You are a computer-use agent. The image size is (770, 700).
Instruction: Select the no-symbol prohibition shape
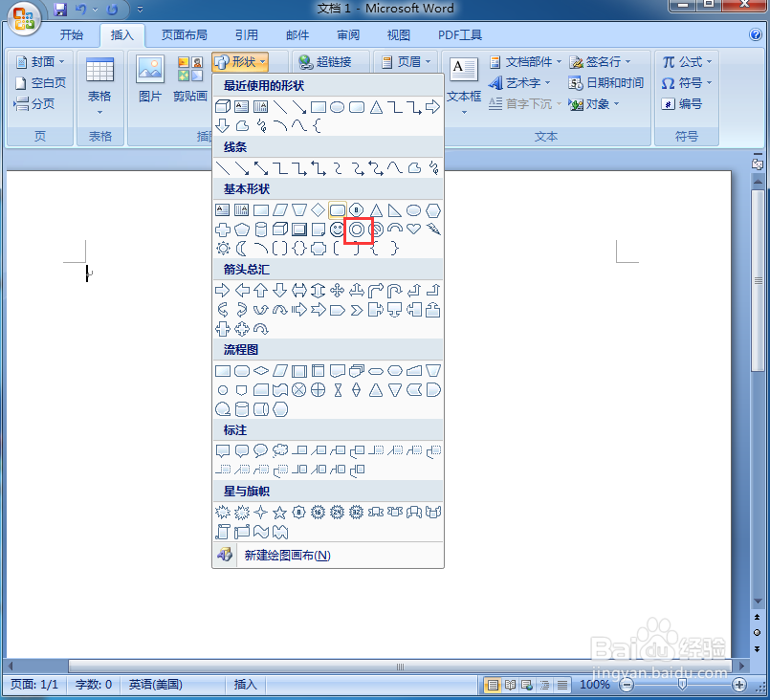click(x=377, y=230)
